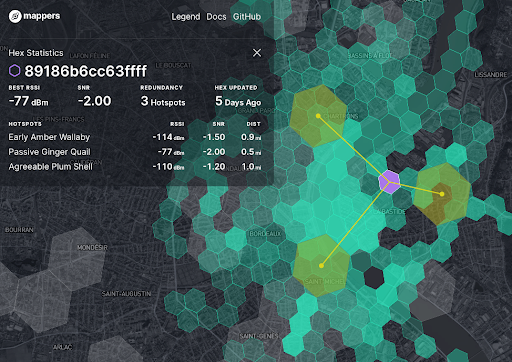
Task: Click the hex ID 89186b6cc63ffff text
Action: (86, 71)
